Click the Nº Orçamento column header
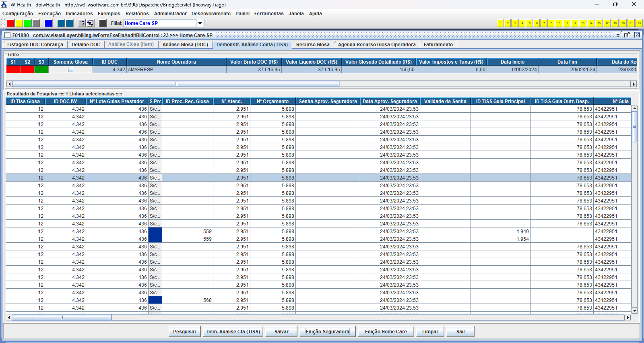644x343 pixels. (272, 101)
